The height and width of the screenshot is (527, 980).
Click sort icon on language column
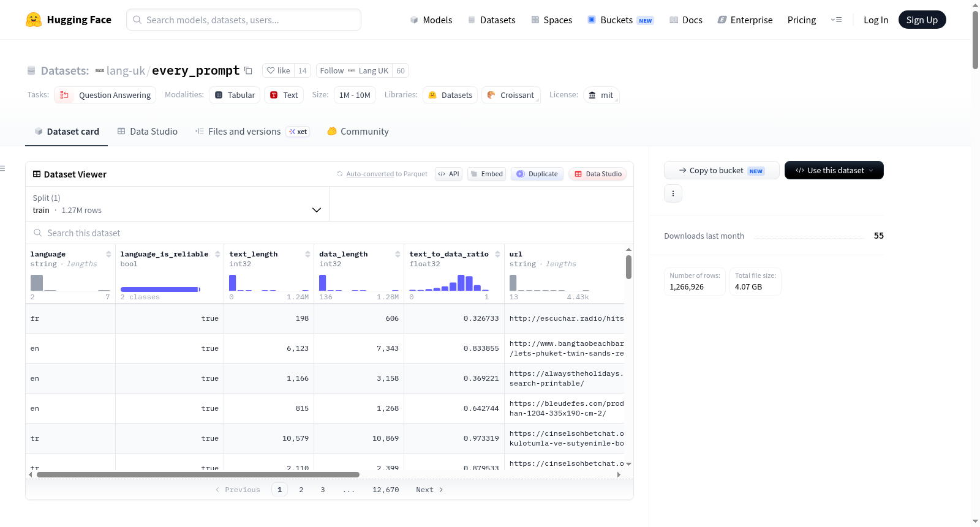(x=108, y=254)
